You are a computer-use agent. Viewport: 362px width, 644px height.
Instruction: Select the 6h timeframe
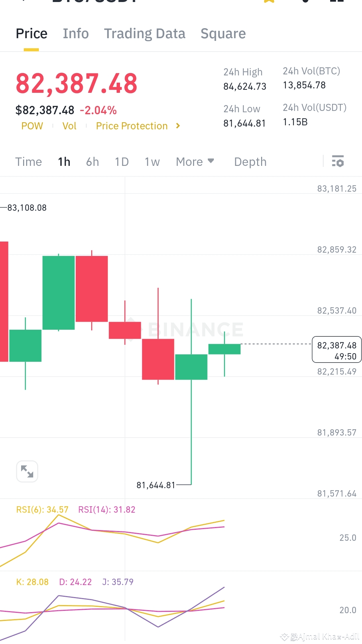93,162
